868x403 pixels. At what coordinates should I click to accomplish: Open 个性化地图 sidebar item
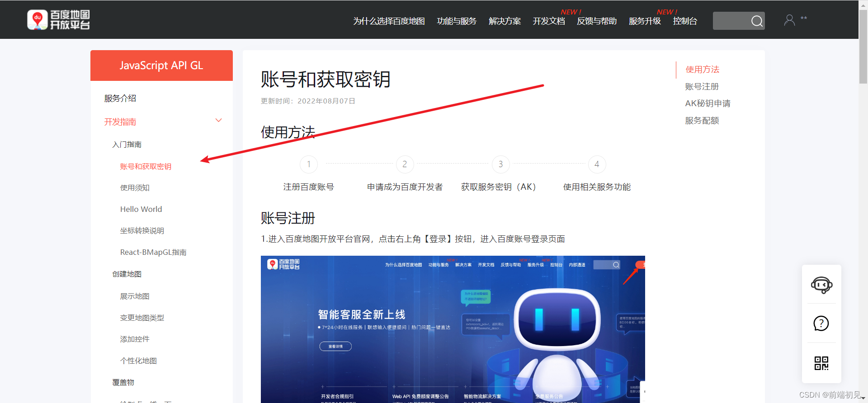coord(138,361)
